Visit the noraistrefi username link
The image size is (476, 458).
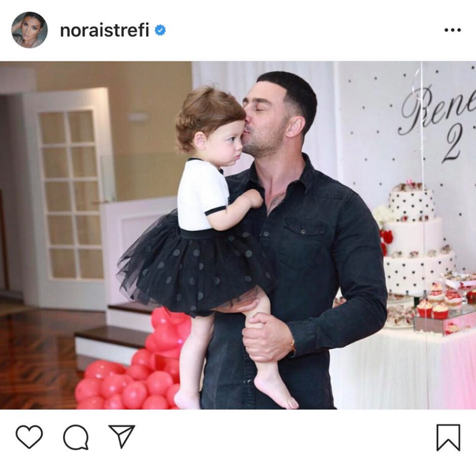pos(105,30)
